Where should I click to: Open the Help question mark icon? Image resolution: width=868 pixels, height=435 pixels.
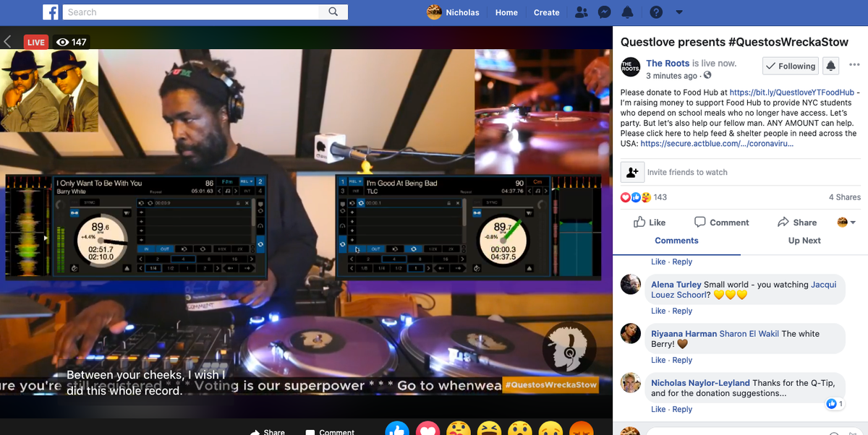click(655, 12)
